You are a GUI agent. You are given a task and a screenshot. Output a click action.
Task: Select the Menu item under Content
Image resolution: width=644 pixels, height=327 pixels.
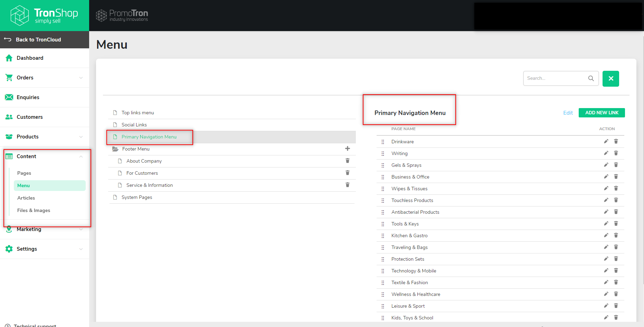coord(50,185)
